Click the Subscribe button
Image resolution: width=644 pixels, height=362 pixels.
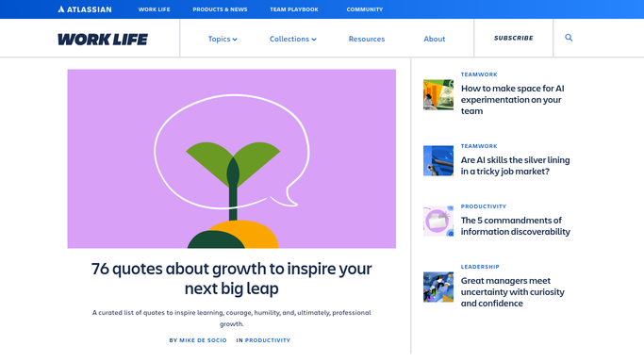pyautogui.click(x=513, y=38)
